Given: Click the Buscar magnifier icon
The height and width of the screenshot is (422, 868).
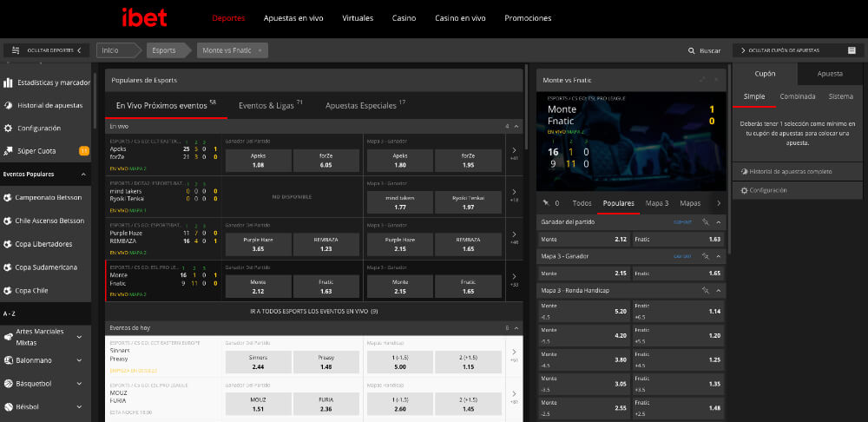Looking at the screenshot, I should (x=692, y=50).
